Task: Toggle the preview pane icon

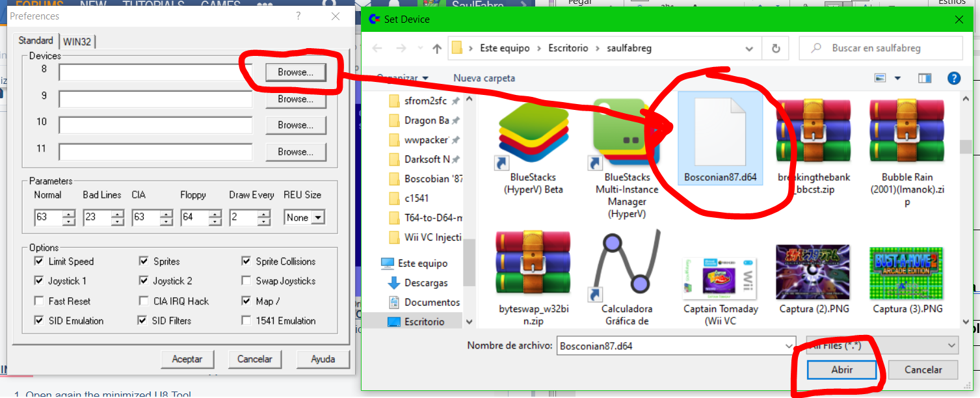Action: tap(925, 78)
